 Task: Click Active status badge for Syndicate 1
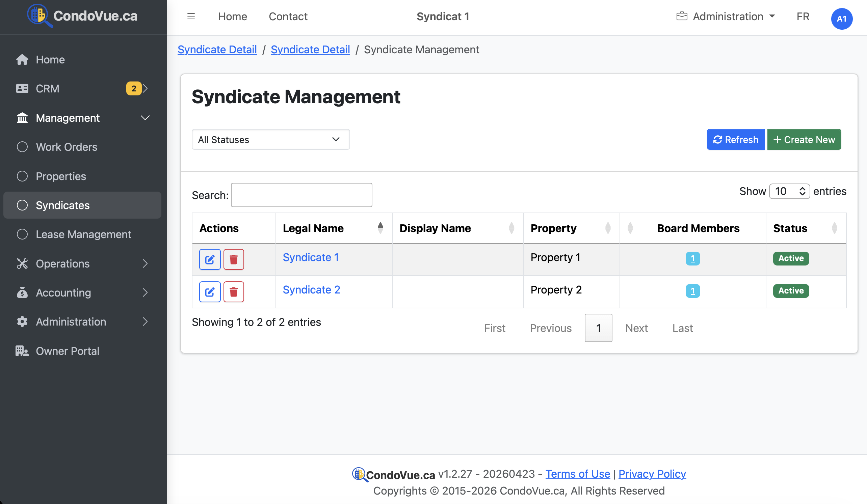(x=791, y=258)
